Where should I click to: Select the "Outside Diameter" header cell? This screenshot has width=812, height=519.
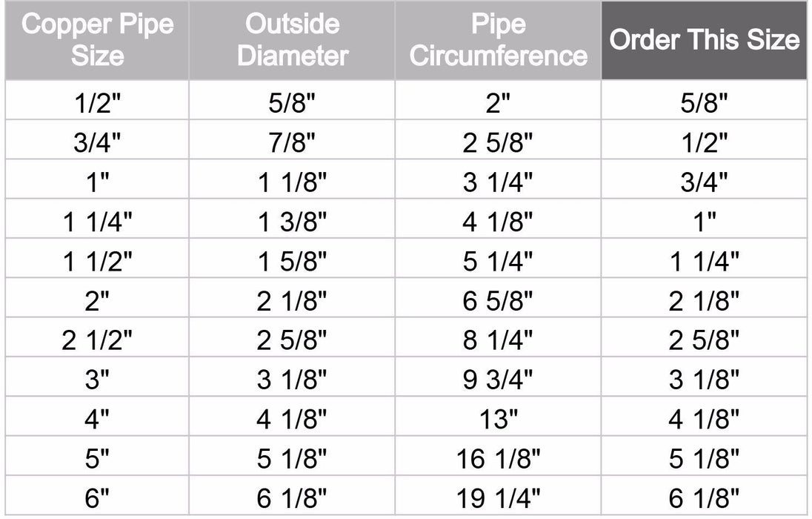coord(292,40)
